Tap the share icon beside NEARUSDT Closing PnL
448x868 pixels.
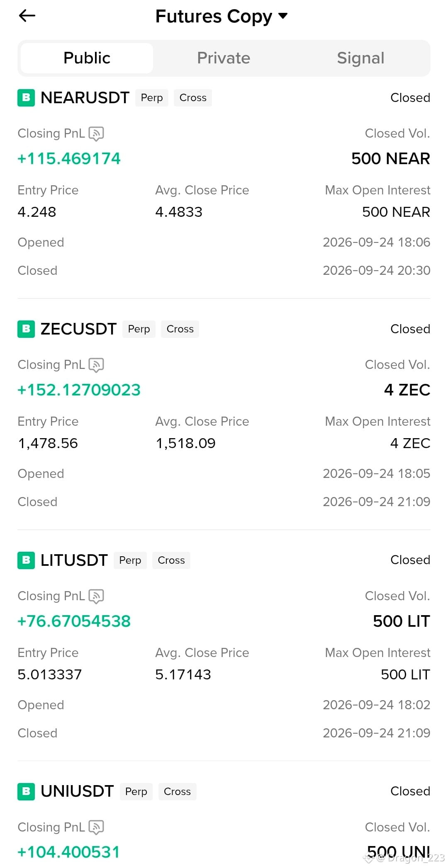coord(96,133)
